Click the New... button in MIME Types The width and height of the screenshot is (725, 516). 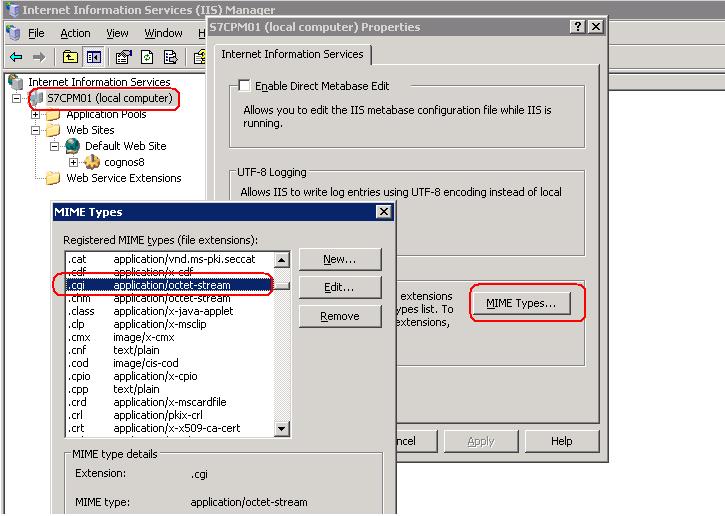(x=340, y=259)
